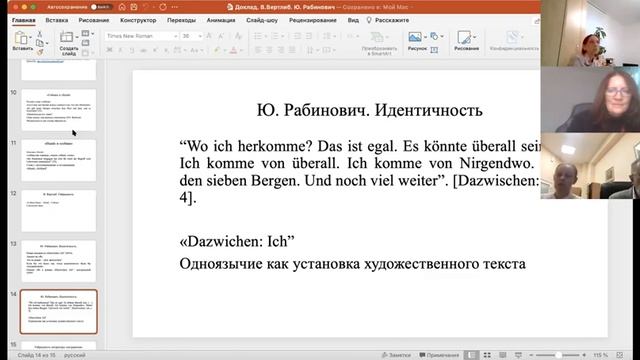Open the Вставка tab

tap(57, 20)
